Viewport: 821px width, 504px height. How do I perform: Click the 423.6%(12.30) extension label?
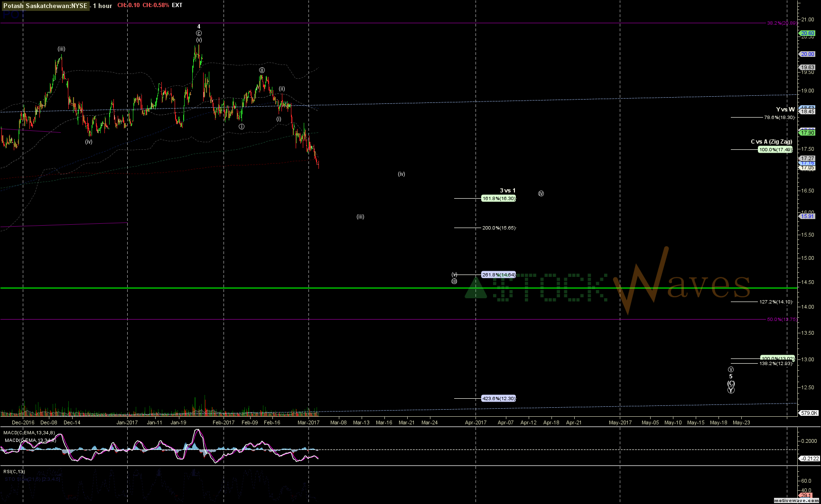click(x=498, y=398)
